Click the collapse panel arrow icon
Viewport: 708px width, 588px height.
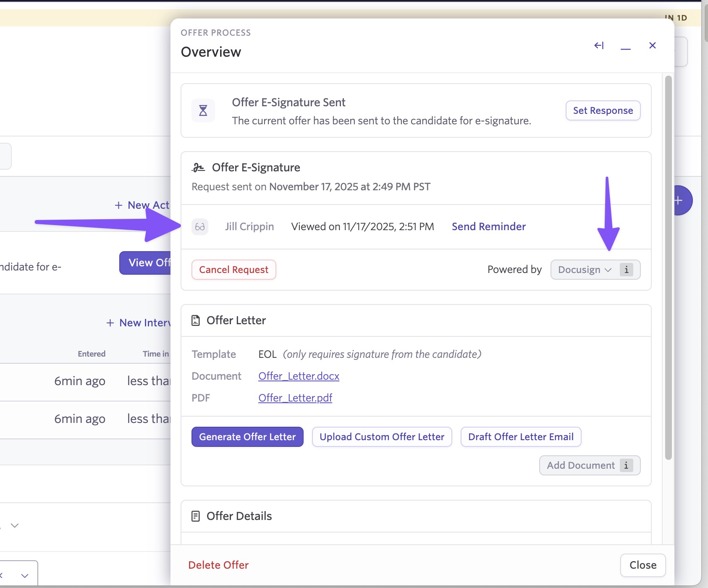[x=599, y=45]
